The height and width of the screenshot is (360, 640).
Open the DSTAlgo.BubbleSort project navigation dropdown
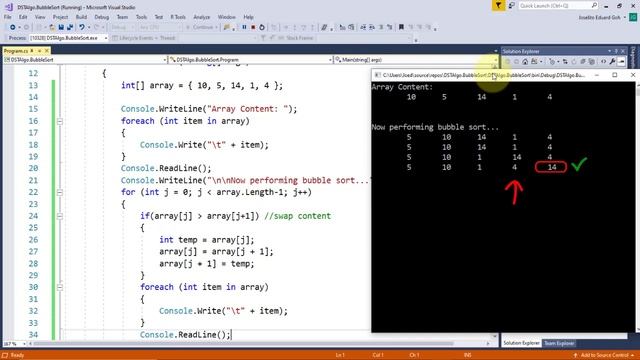click(x=165, y=60)
